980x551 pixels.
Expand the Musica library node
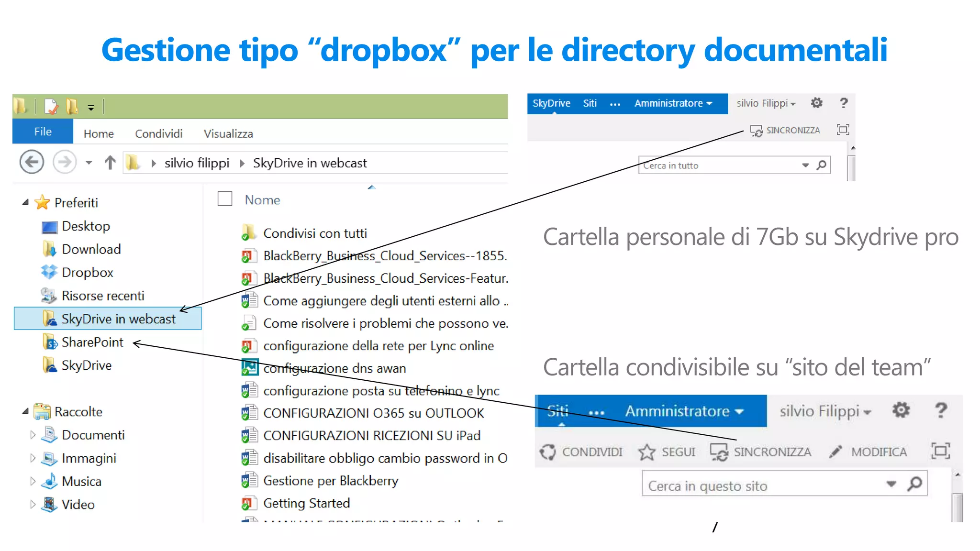[33, 481]
